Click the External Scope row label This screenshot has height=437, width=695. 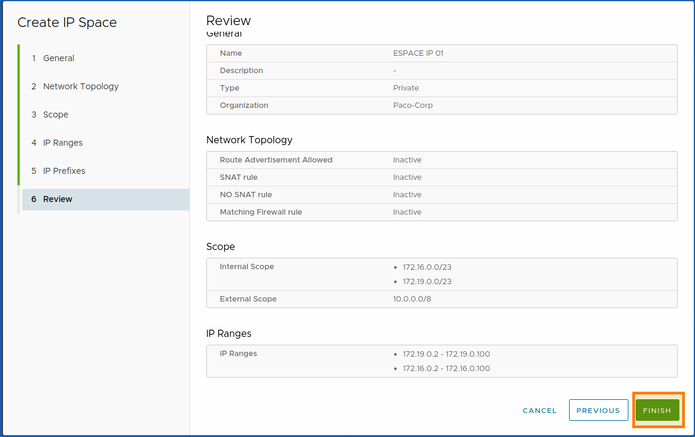(248, 299)
